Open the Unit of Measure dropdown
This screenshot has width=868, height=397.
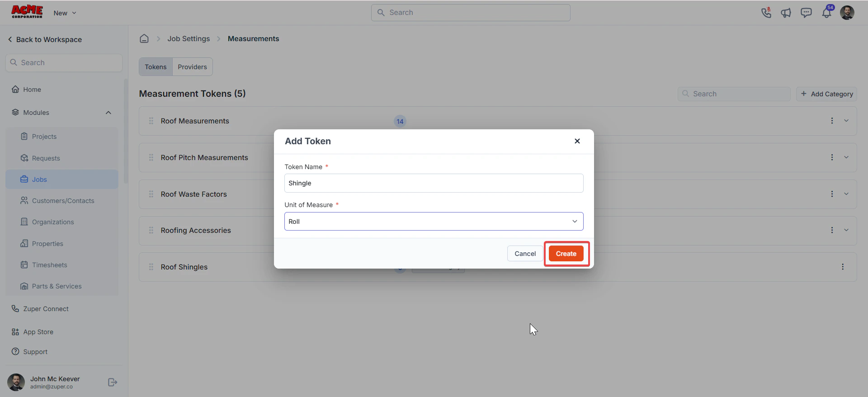pyautogui.click(x=434, y=222)
